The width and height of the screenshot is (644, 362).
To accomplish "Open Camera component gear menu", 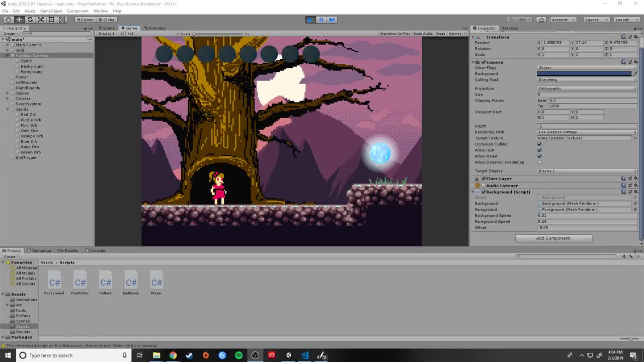I will (635, 62).
